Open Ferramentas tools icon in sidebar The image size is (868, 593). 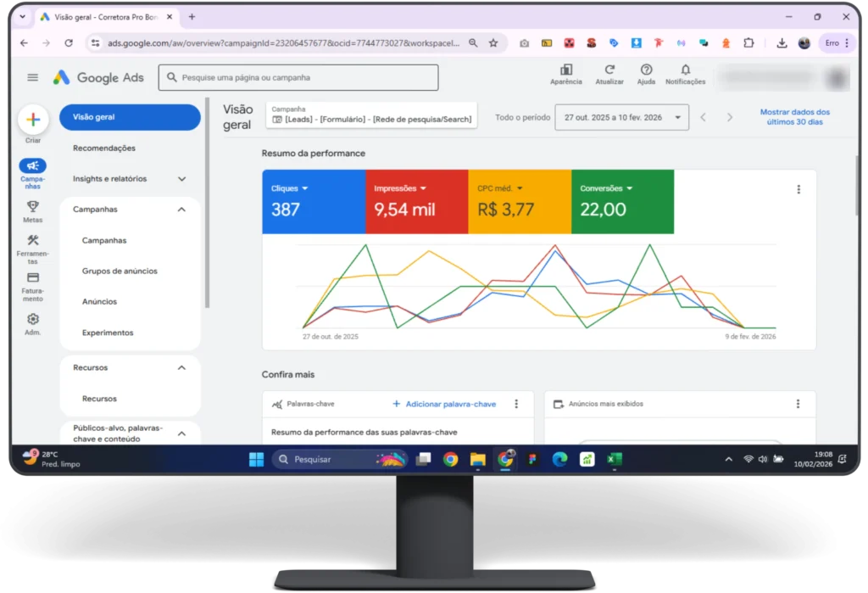tap(33, 241)
